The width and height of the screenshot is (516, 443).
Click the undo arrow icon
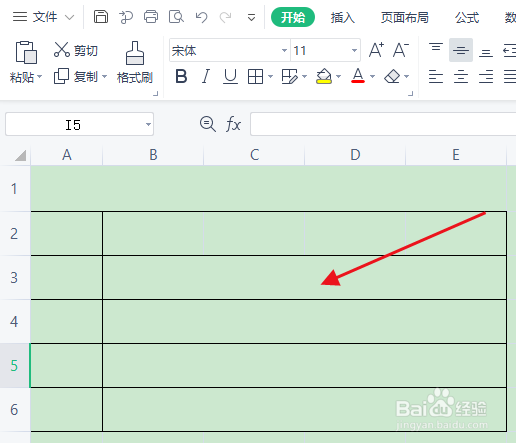coord(202,17)
